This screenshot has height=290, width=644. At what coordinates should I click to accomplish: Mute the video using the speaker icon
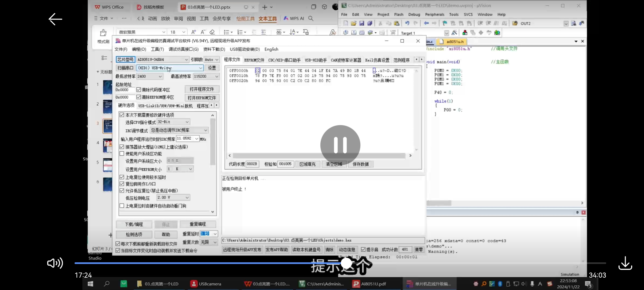click(x=55, y=263)
